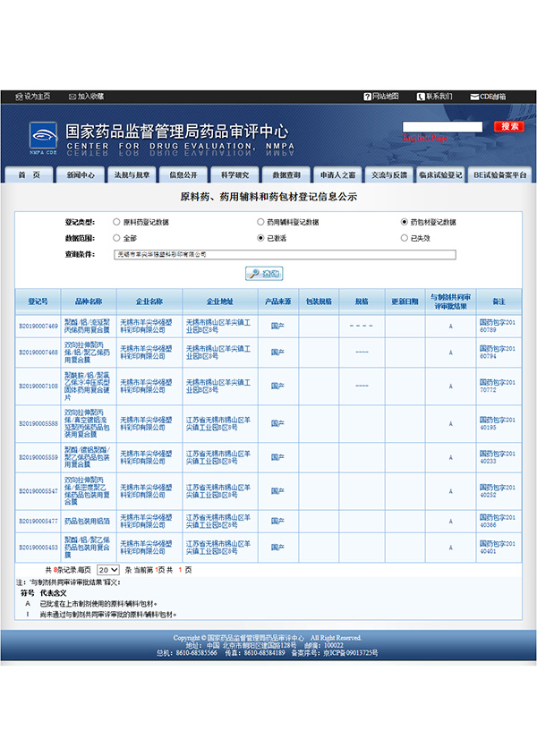This screenshot has width=537, height=756.
Task: Open the 法规与规章 navigation tab
Action: pos(132,175)
